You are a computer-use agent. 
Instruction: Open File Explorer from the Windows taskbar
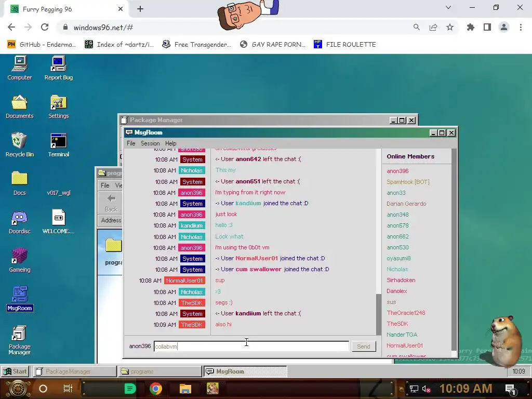pos(185,389)
